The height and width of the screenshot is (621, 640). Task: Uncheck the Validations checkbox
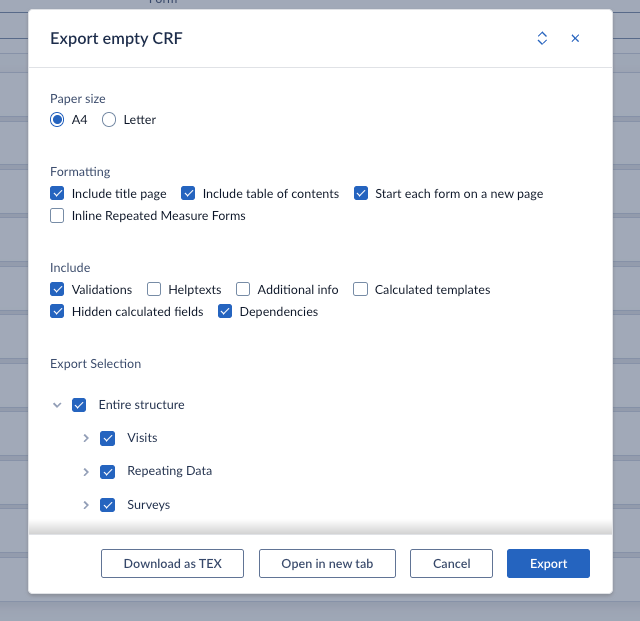tap(57, 290)
